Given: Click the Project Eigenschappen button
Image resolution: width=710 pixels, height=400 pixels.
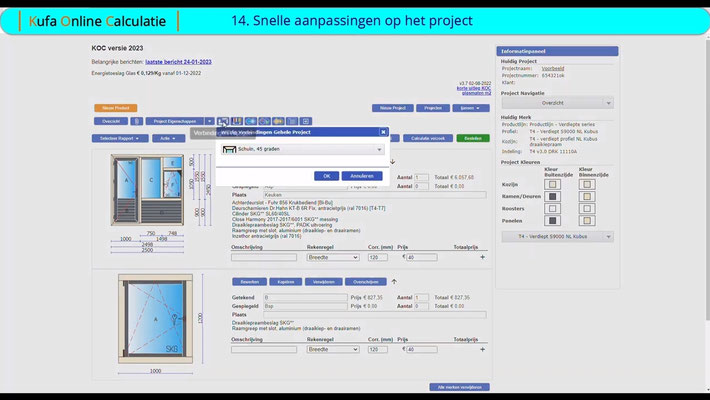Looking at the screenshot, I should [x=175, y=121].
